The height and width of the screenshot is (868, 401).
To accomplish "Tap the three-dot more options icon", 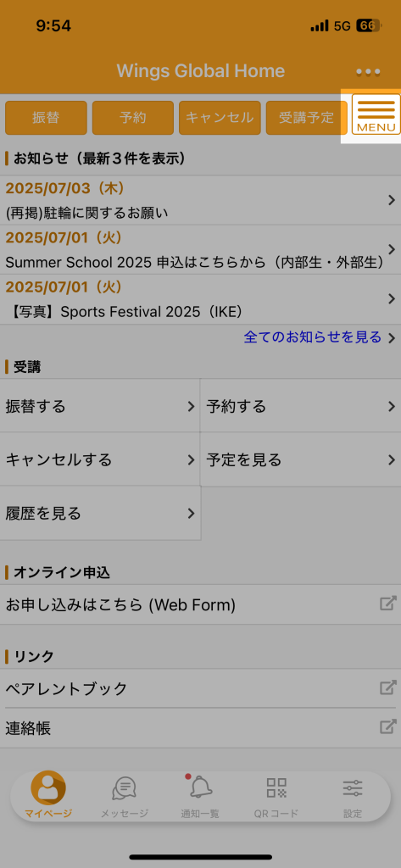I will (x=368, y=72).
